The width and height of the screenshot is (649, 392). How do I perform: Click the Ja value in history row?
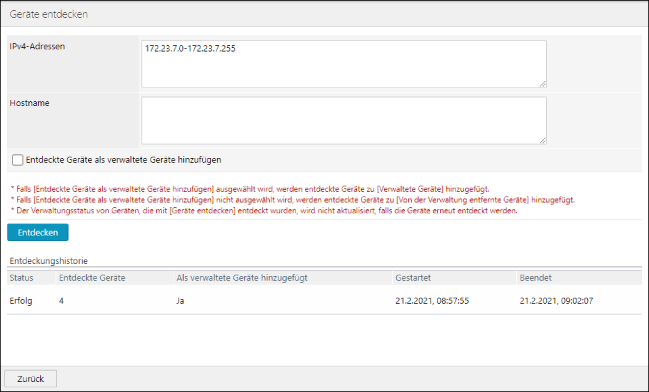tap(180, 301)
